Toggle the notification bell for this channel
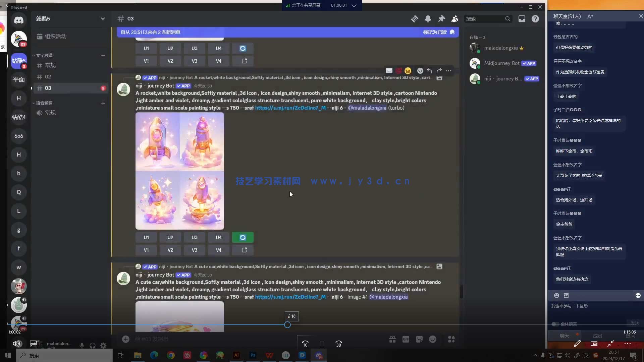The image size is (644, 362). tap(428, 19)
